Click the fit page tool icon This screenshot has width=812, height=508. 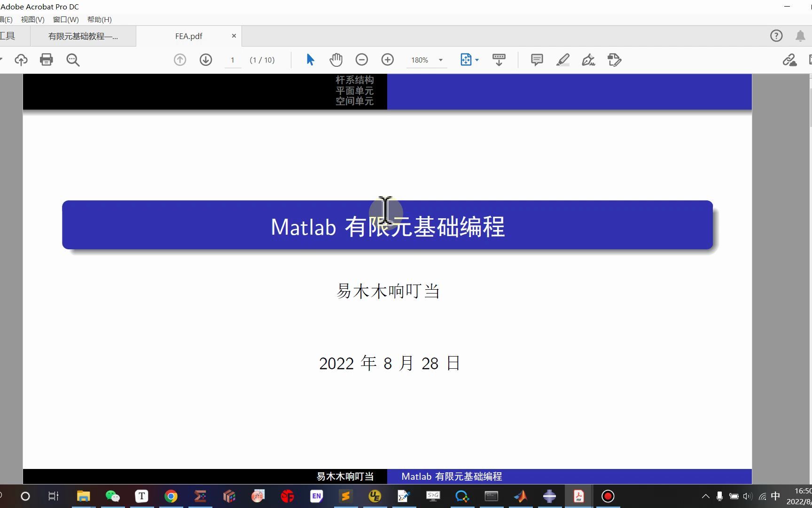tap(466, 60)
